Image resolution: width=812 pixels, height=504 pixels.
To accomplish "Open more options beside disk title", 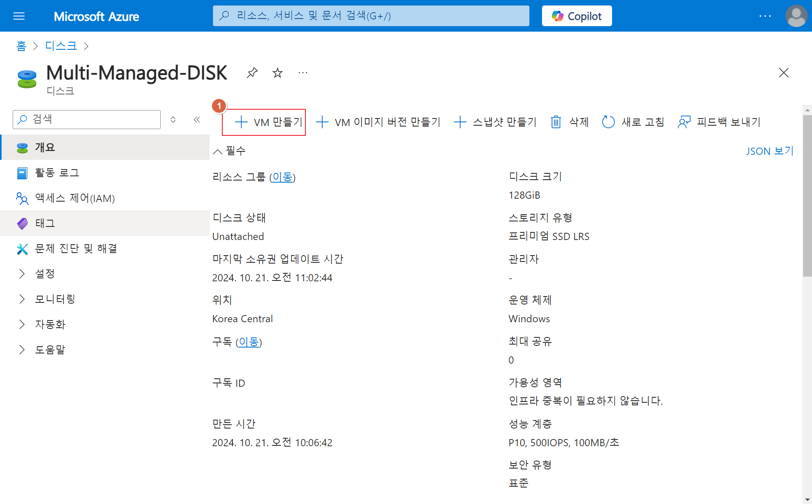I will pos(302,73).
